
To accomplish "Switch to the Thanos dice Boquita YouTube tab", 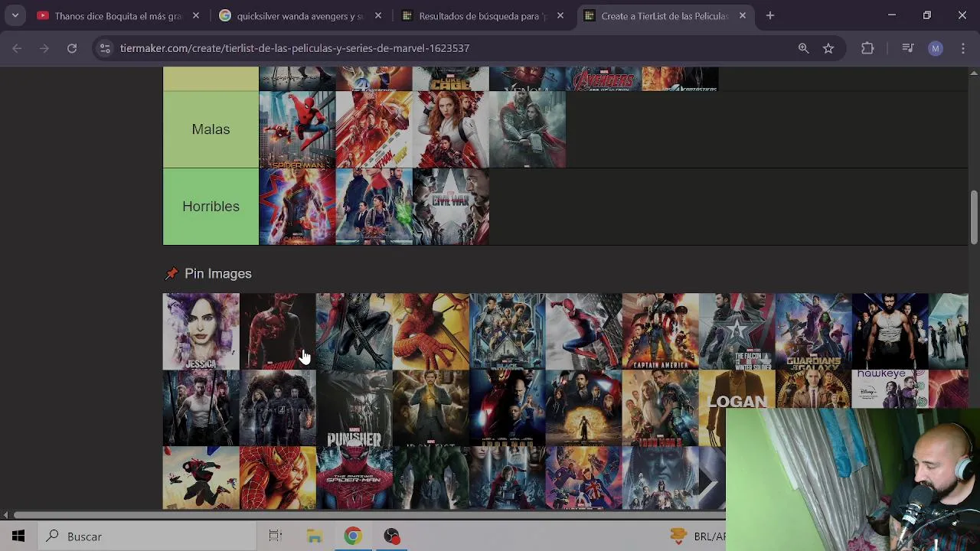I will click(109, 15).
